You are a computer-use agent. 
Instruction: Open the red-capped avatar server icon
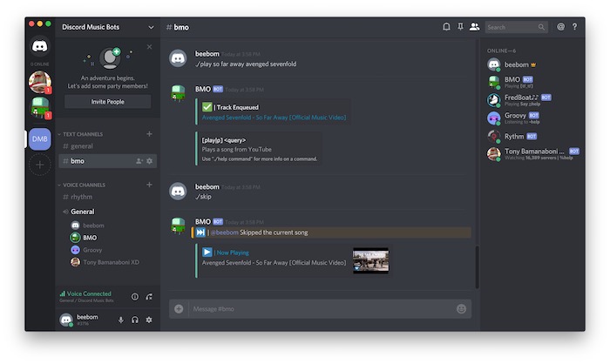[40, 82]
